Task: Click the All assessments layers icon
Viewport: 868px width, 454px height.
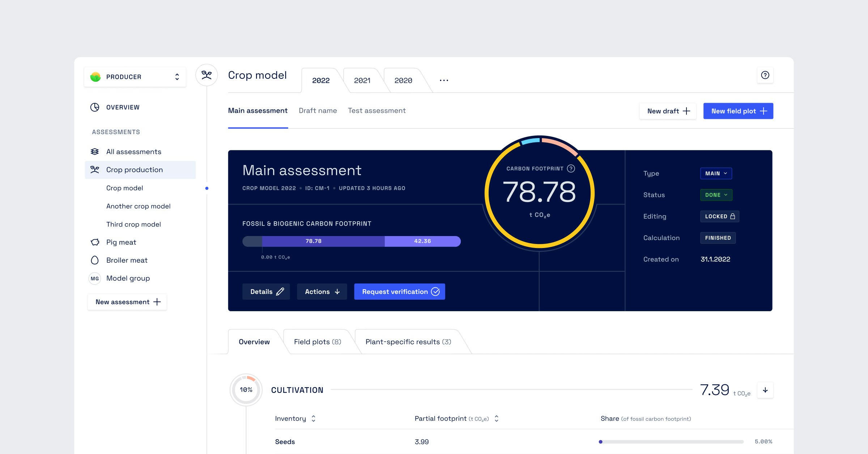Action: pos(95,152)
